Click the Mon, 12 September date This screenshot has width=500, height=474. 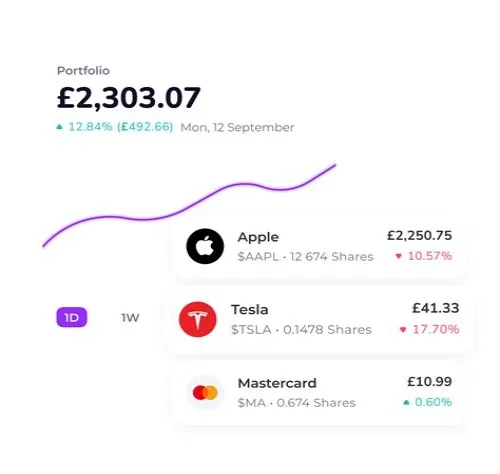coord(237,127)
